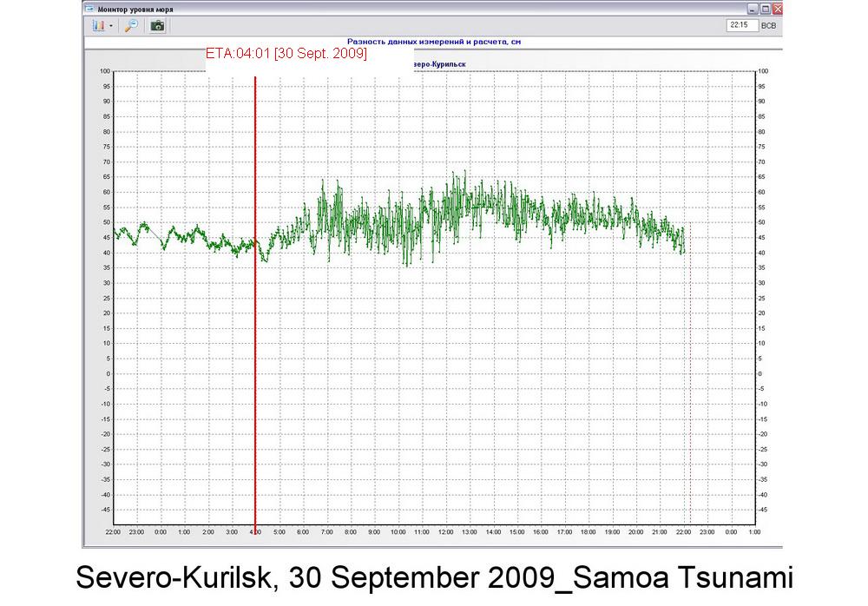Click the Severo-Kurilsk caption below the chart
The image size is (868, 606).
coord(434,577)
